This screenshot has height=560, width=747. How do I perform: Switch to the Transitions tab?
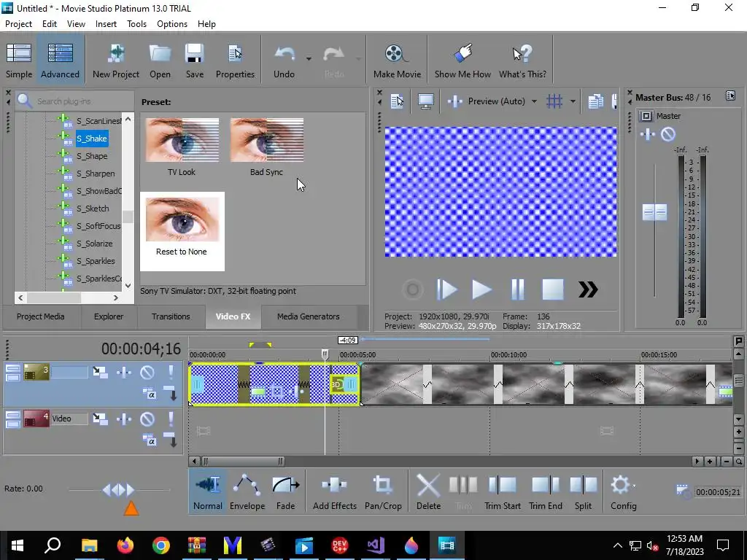click(x=171, y=316)
